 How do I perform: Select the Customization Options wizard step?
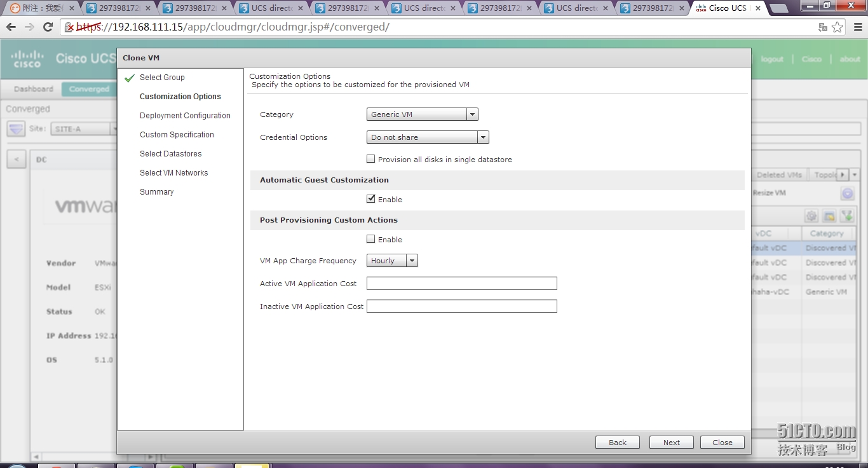(x=180, y=97)
